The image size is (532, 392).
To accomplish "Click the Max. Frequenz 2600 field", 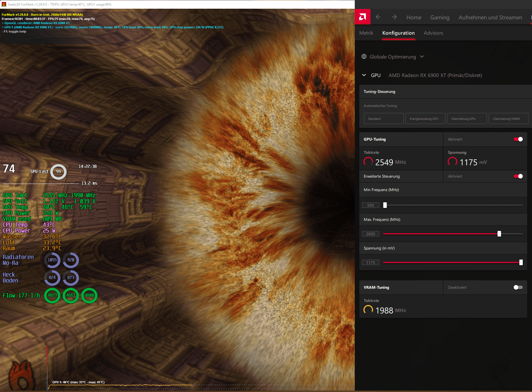I will 370,234.
